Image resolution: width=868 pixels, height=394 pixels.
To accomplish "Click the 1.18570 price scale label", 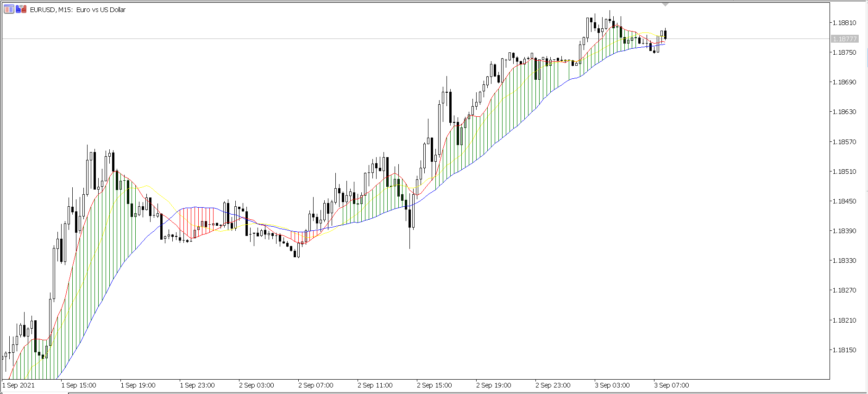I will point(844,142).
